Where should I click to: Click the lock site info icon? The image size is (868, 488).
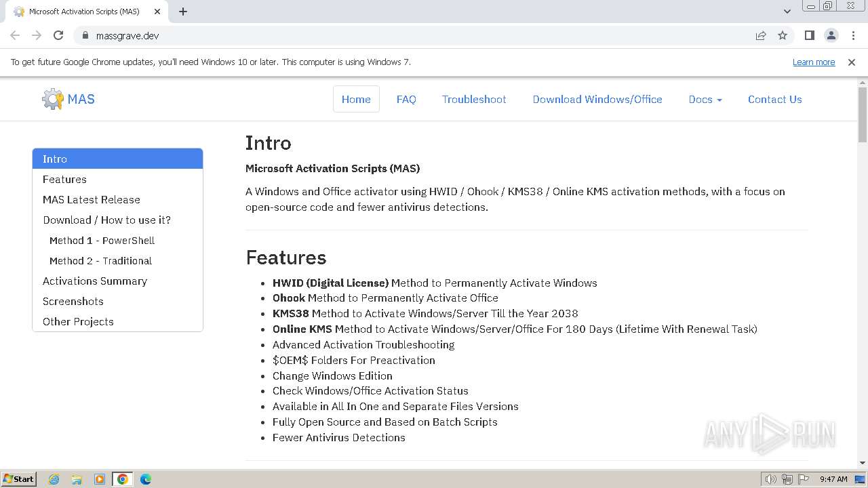coord(85,35)
